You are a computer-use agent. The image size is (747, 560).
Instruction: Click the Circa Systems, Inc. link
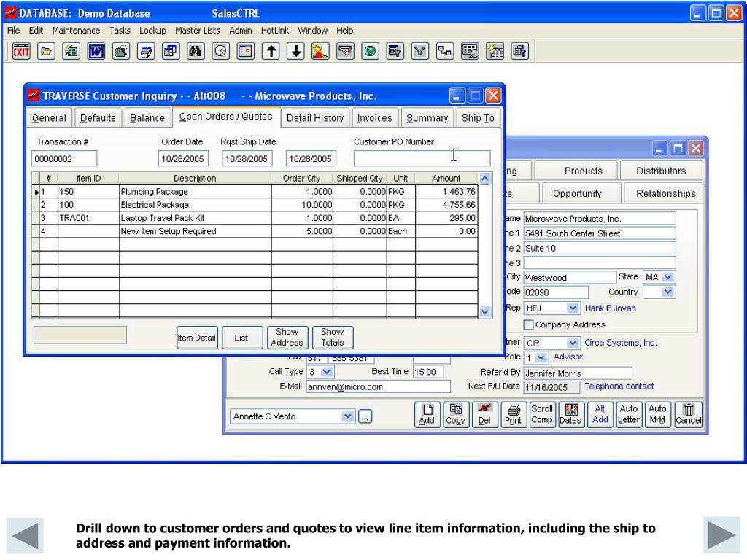click(620, 343)
